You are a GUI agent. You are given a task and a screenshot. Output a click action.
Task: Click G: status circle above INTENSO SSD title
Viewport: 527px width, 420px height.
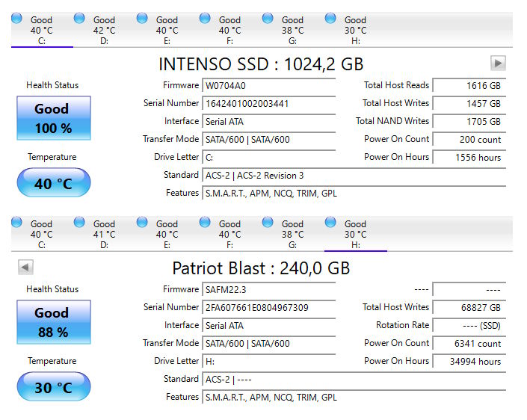pyautogui.click(x=268, y=19)
